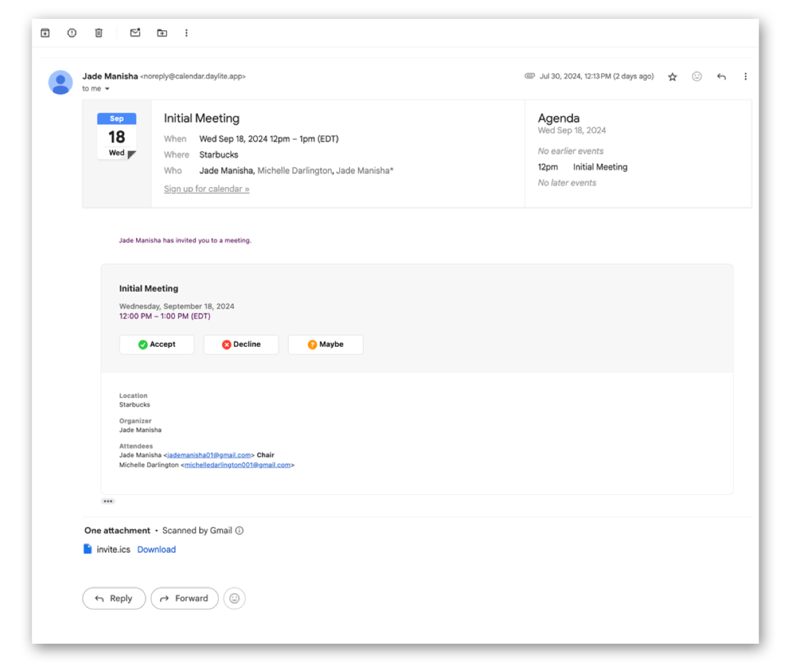The height and width of the screenshot is (672, 797).
Task: Open the 'Sign up for calendar' link
Action: pos(207,189)
